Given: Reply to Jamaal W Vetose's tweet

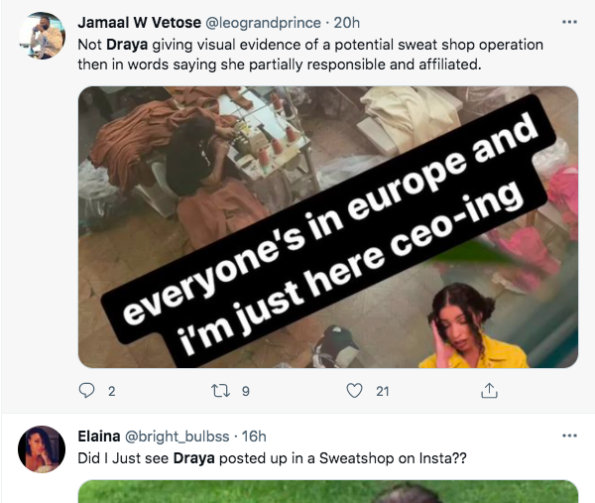Looking at the screenshot, I should point(87,390).
